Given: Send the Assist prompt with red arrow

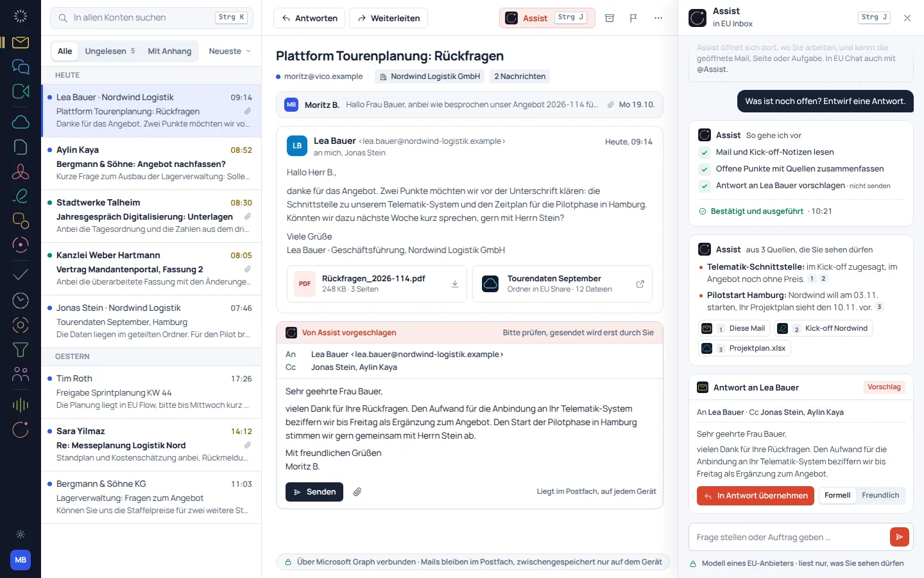Looking at the screenshot, I should [x=900, y=537].
